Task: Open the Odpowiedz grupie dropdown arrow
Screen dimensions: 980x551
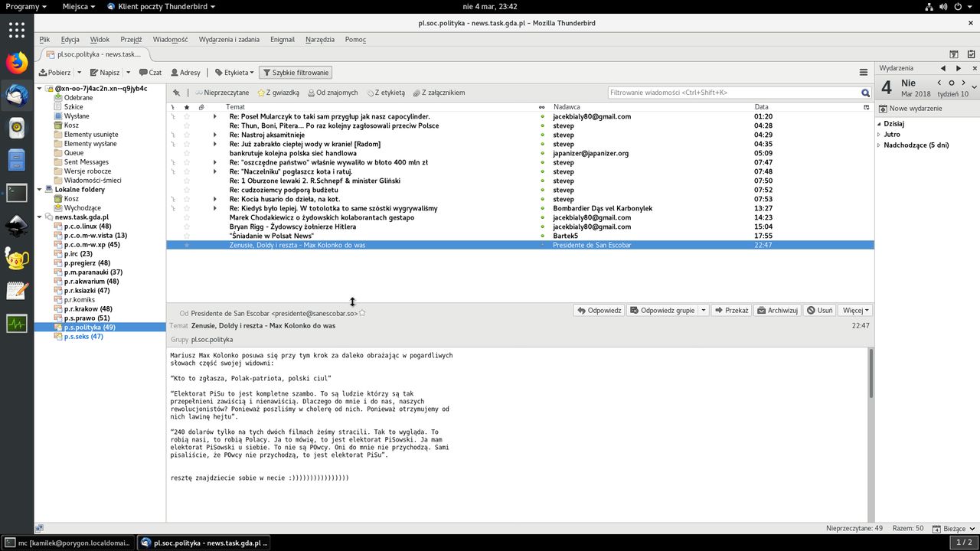Action: tap(704, 311)
